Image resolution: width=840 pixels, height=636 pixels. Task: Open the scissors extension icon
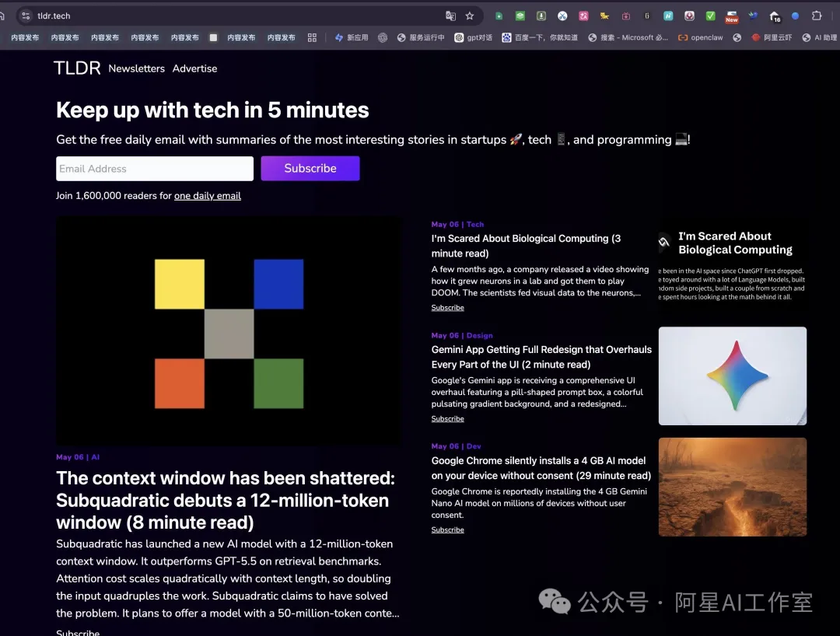pyautogui.click(x=562, y=16)
